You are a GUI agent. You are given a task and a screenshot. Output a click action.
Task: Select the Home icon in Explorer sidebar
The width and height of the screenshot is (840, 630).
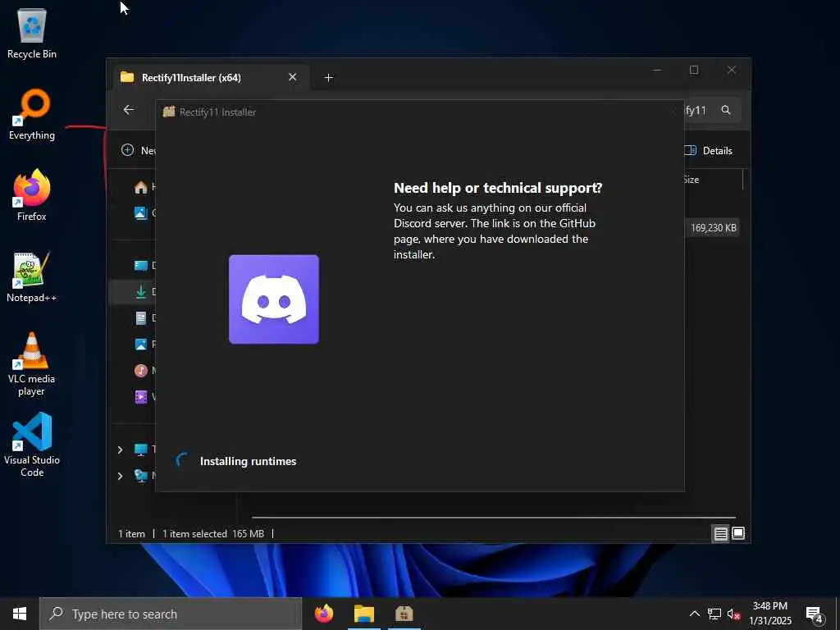141,187
